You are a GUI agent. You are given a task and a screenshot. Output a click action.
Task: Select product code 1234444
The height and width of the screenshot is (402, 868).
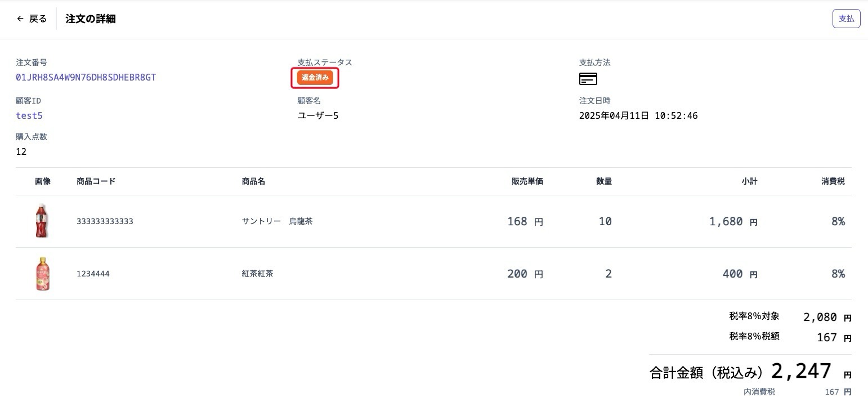93,274
